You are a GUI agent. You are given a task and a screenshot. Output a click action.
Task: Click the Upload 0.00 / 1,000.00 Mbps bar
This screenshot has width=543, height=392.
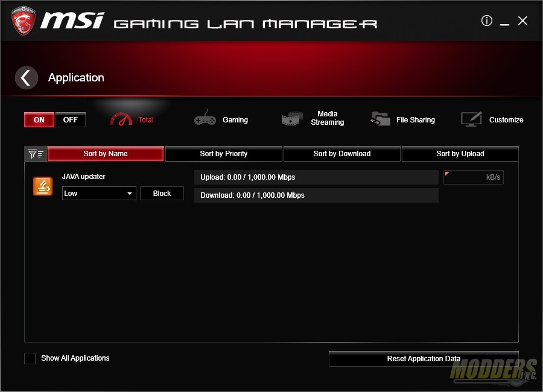(x=316, y=177)
